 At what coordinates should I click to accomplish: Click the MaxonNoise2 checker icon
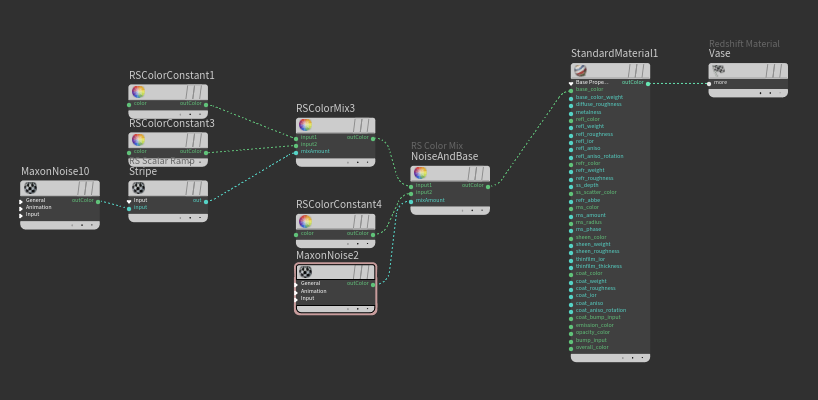coord(306,272)
